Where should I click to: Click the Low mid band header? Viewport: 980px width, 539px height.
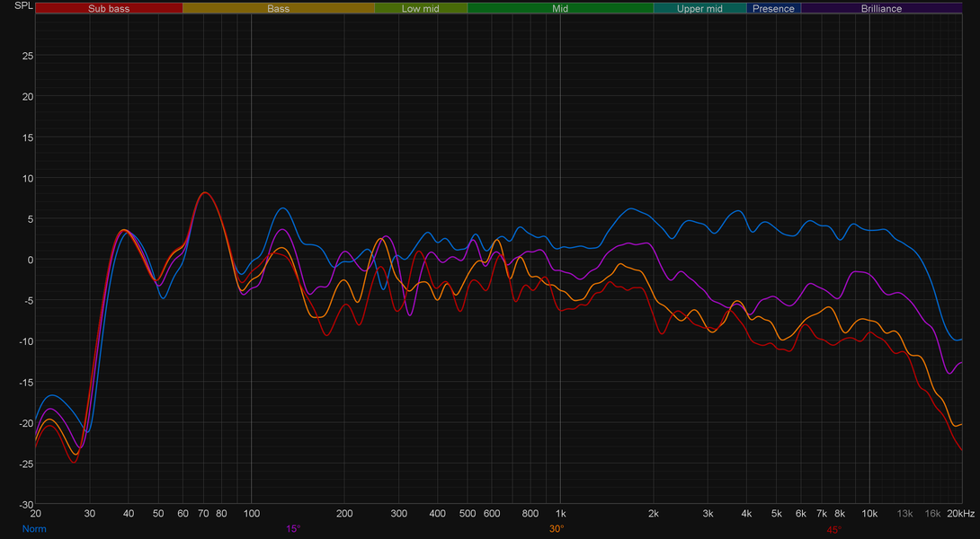421,9
